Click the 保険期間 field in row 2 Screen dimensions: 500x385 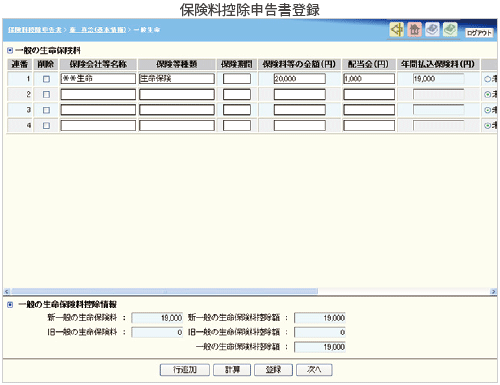pyautogui.click(x=237, y=94)
